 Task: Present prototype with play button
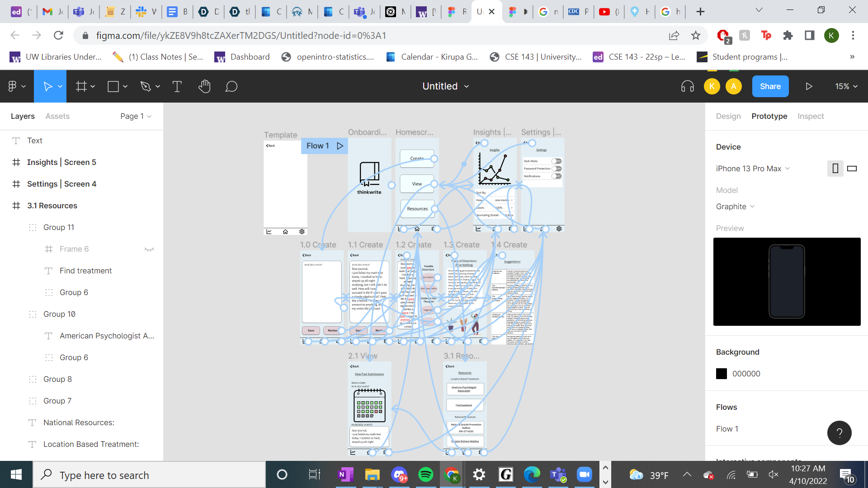(x=809, y=86)
